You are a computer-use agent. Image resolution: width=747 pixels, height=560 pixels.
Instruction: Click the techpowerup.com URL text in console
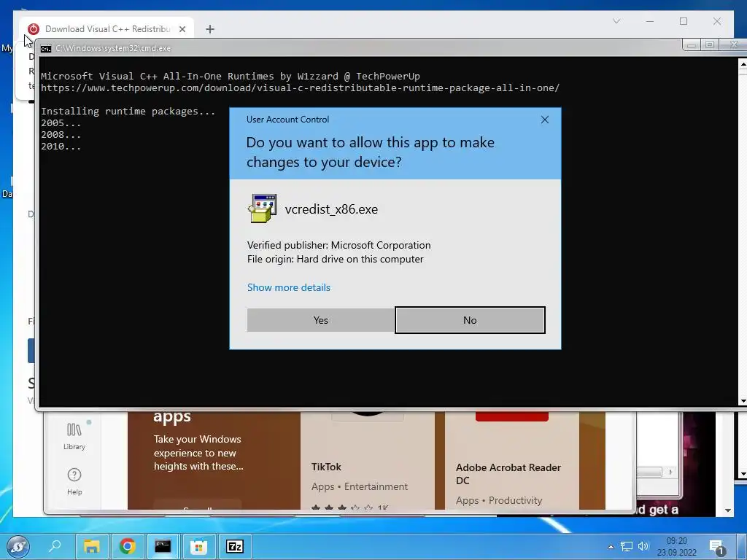coord(300,88)
